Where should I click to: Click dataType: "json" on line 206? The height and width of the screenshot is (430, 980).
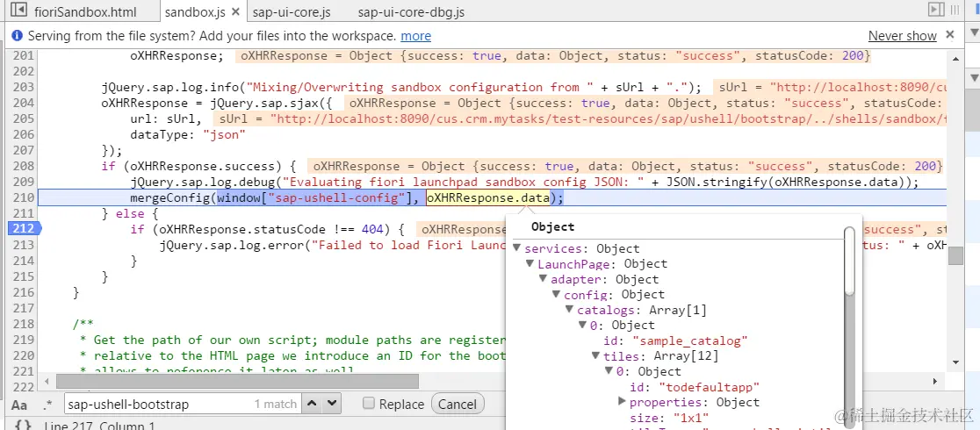[x=188, y=134]
